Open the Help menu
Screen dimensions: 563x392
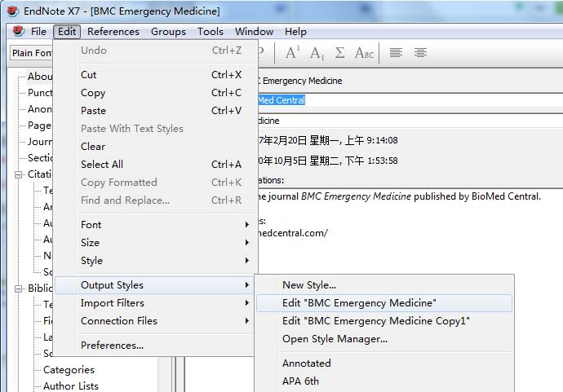[295, 32]
